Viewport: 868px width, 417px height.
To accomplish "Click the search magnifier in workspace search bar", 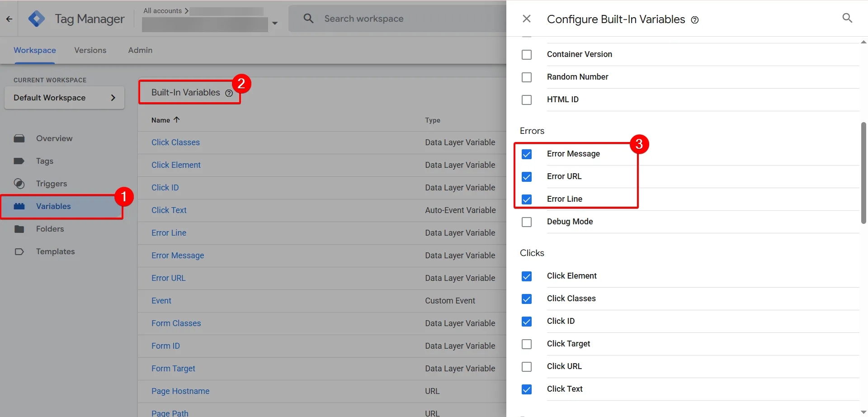I will [x=308, y=19].
